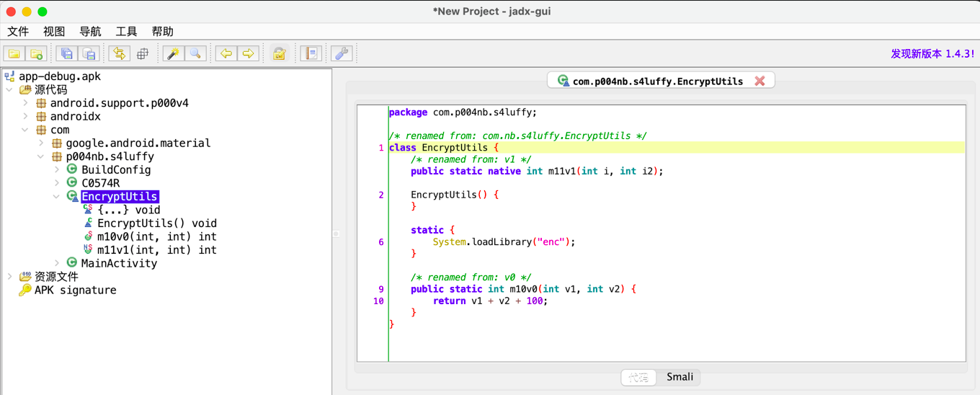
Task: Click the com package icon
Action: click(41, 130)
